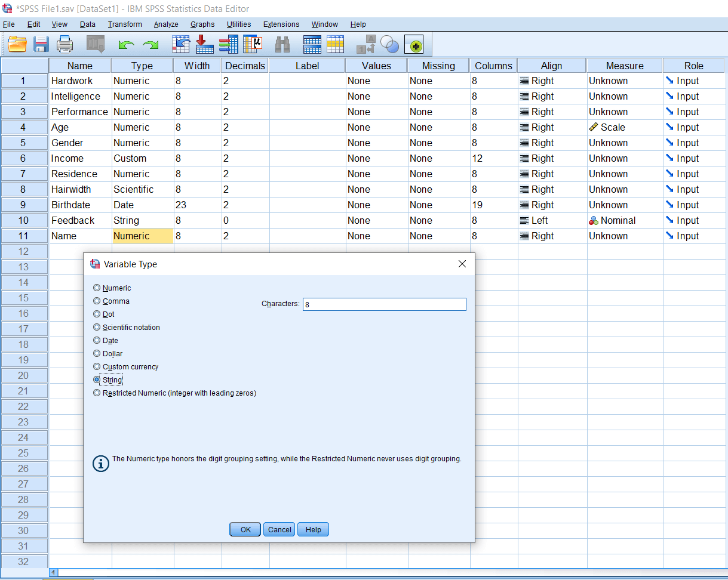Image resolution: width=728 pixels, height=580 pixels.
Task: Open the Analyze menu
Action: [x=166, y=24]
